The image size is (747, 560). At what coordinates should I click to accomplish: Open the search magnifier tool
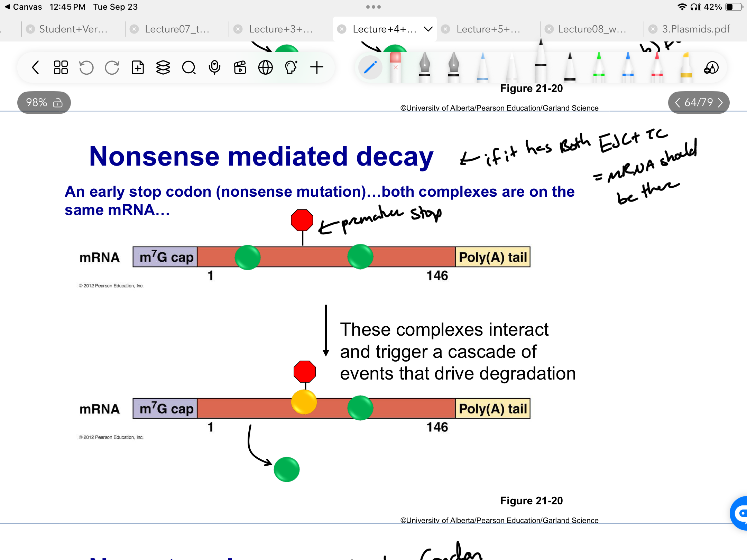click(x=189, y=67)
